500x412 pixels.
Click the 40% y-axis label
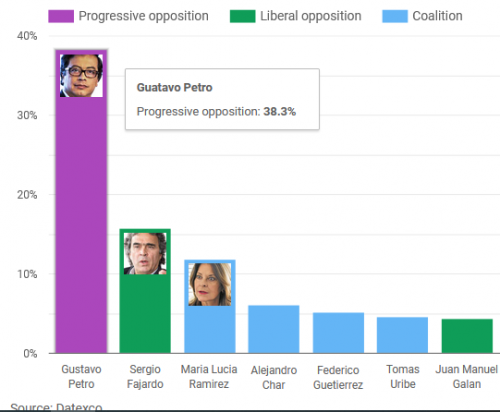(27, 36)
